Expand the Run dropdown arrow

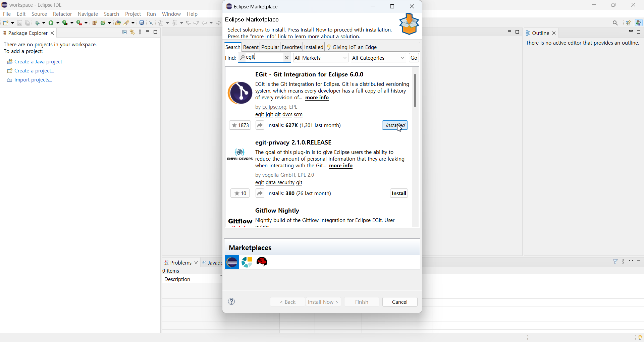58,23
